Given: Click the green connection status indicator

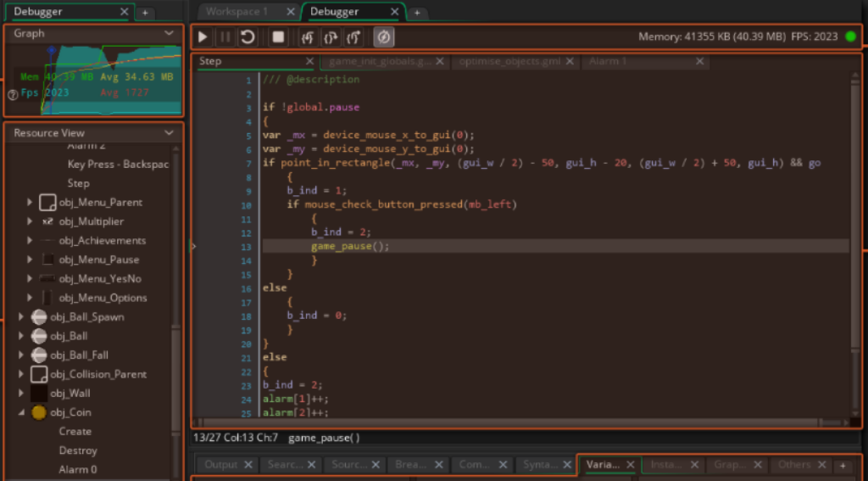Looking at the screenshot, I should [851, 37].
